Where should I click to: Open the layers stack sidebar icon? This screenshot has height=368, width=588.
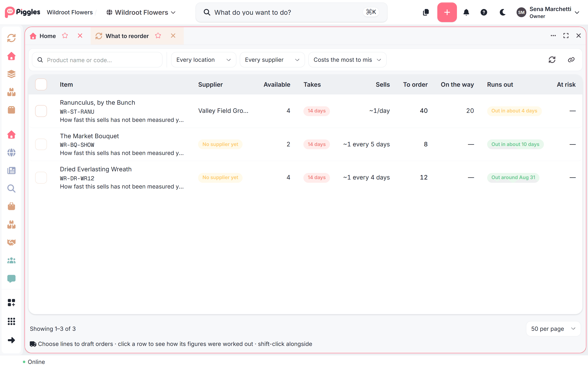tap(11, 74)
